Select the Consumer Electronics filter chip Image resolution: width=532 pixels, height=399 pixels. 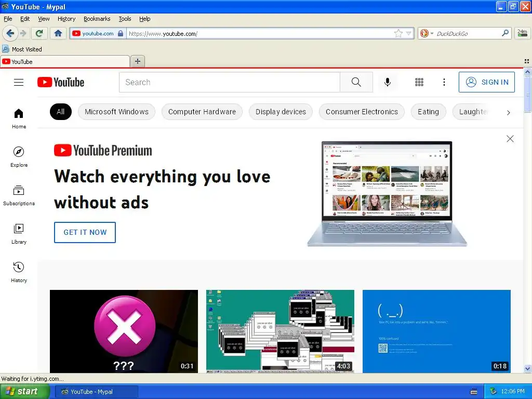click(x=362, y=112)
